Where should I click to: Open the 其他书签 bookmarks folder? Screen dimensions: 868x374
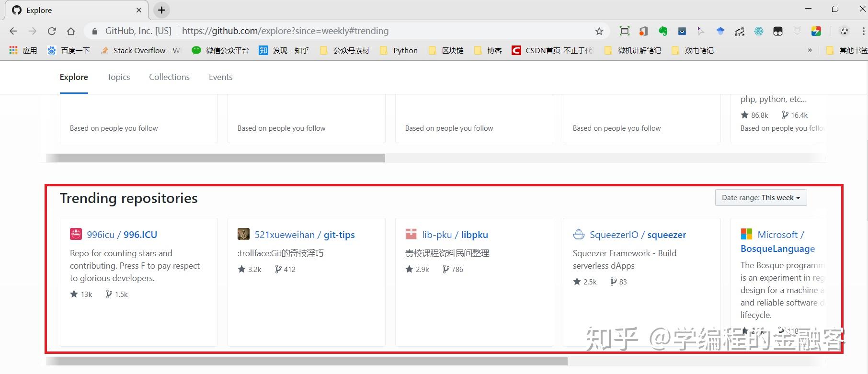click(x=847, y=50)
